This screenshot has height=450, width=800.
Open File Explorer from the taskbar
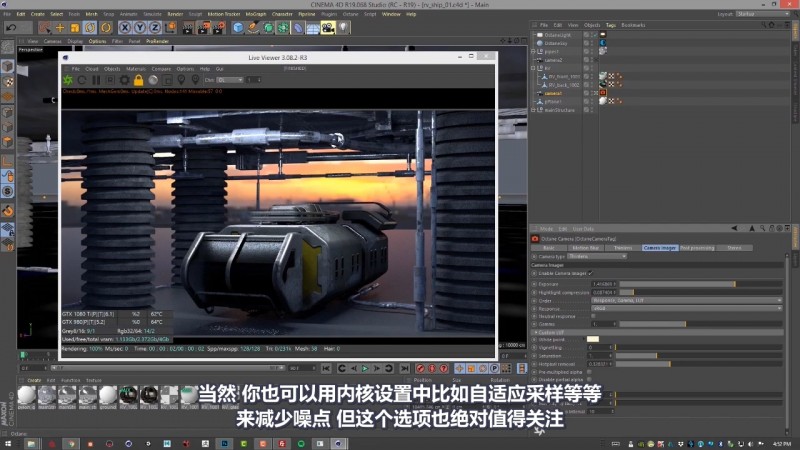31,444
